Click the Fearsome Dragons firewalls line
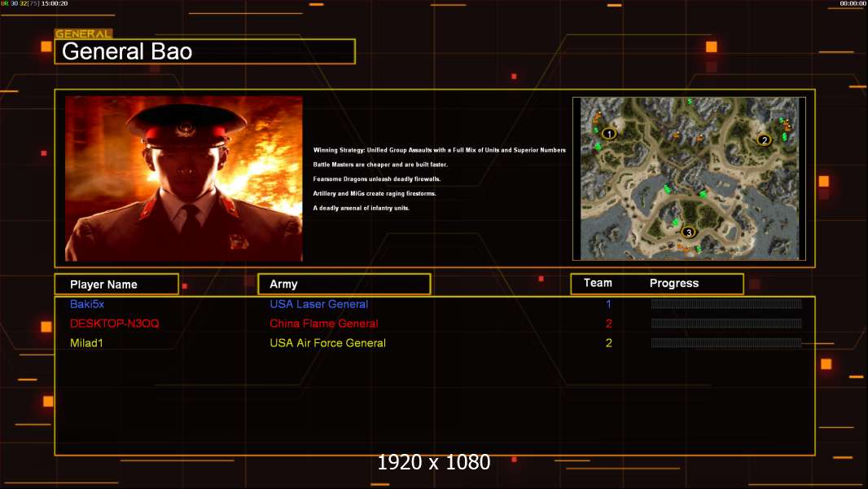868x489 pixels. coord(377,178)
